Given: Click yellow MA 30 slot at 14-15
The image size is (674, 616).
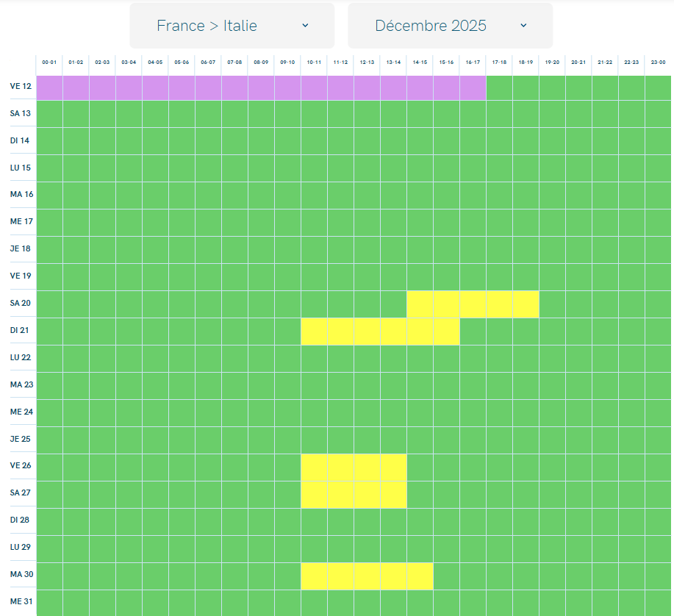Looking at the screenshot, I should [x=420, y=576].
